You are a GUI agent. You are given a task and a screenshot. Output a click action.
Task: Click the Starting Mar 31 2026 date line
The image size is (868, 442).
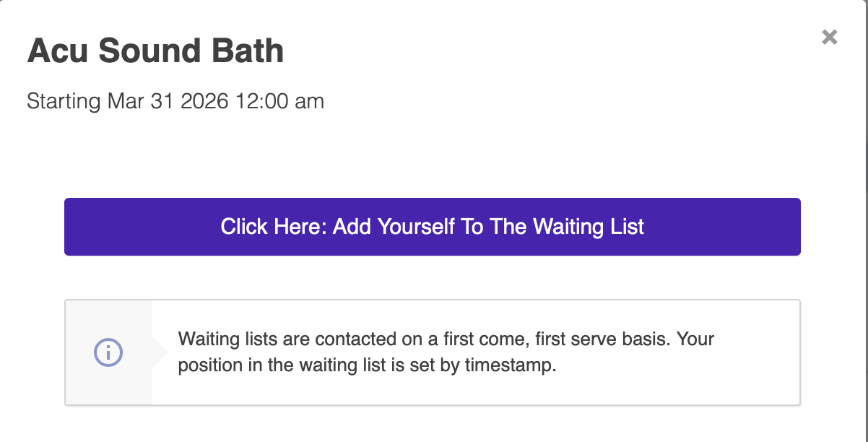175,101
